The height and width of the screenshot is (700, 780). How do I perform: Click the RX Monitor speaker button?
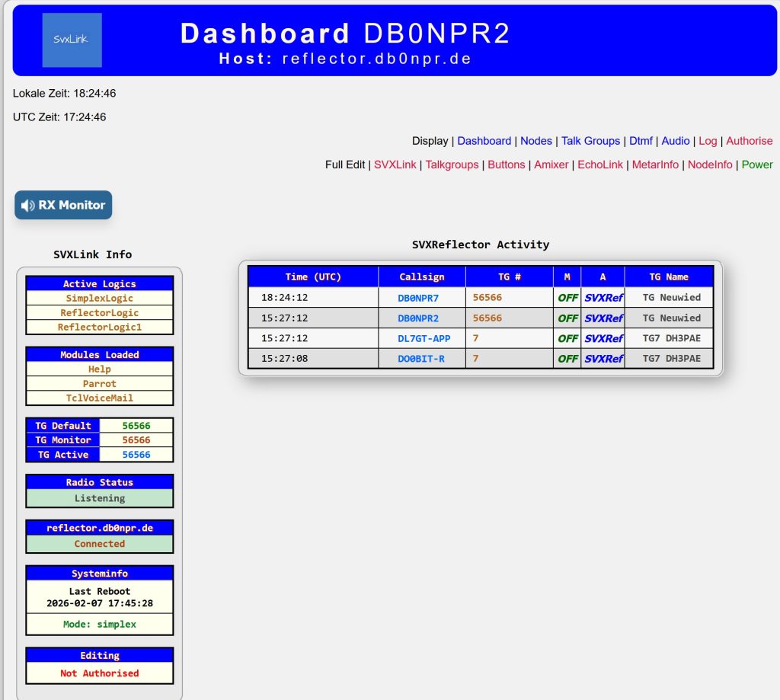pyautogui.click(x=63, y=204)
